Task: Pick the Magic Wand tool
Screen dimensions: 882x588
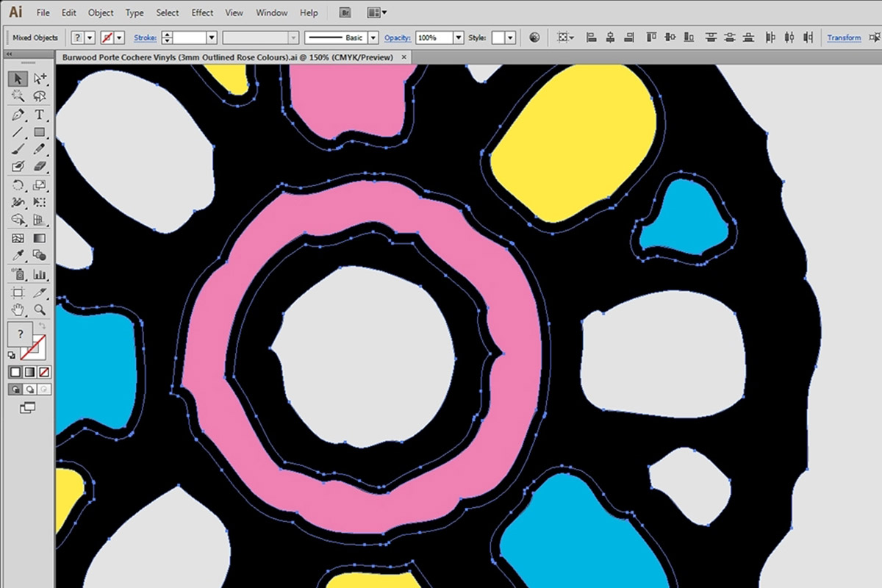Action: point(18,96)
